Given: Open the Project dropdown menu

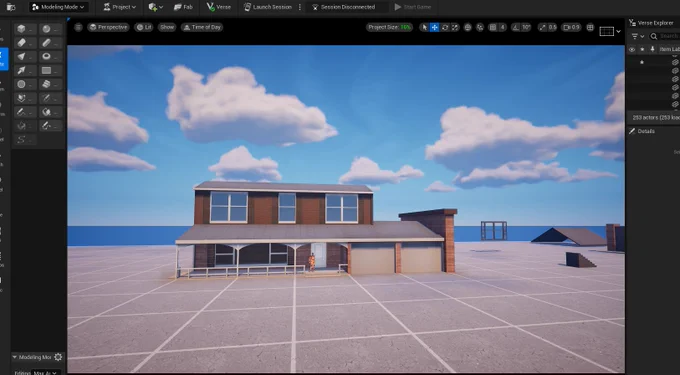Looking at the screenshot, I should 120,7.
